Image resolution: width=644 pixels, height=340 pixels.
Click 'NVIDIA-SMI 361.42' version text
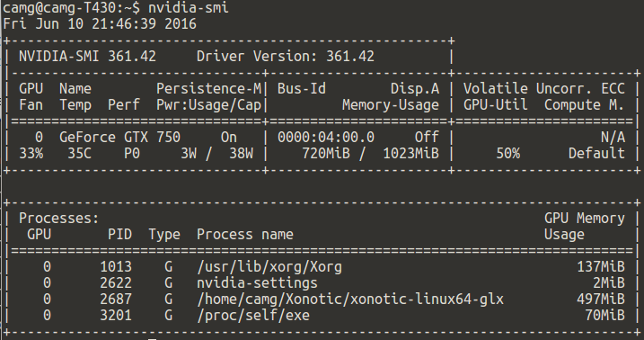[x=87, y=56]
